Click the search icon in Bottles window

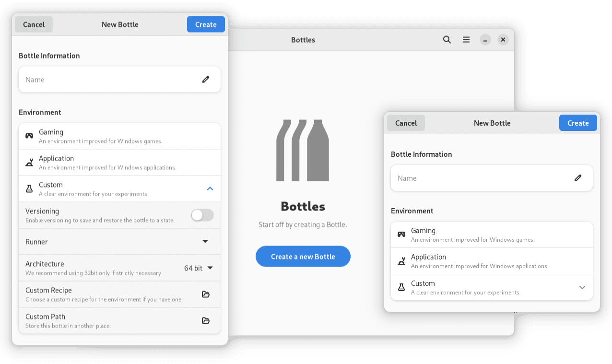447,40
